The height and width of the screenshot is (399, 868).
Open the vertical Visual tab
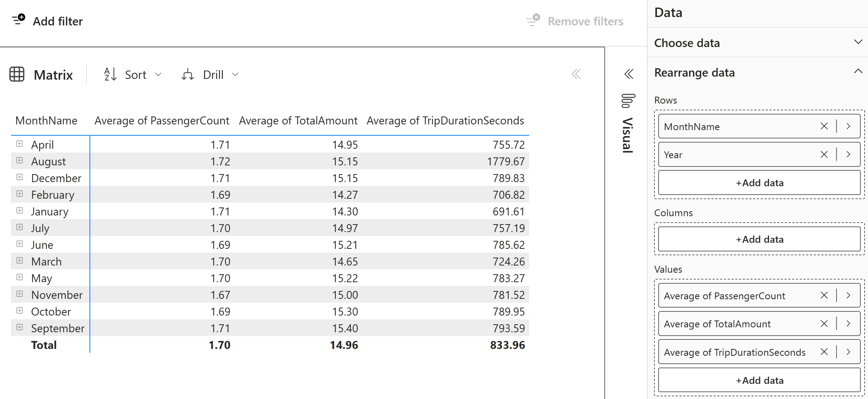click(x=628, y=135)
